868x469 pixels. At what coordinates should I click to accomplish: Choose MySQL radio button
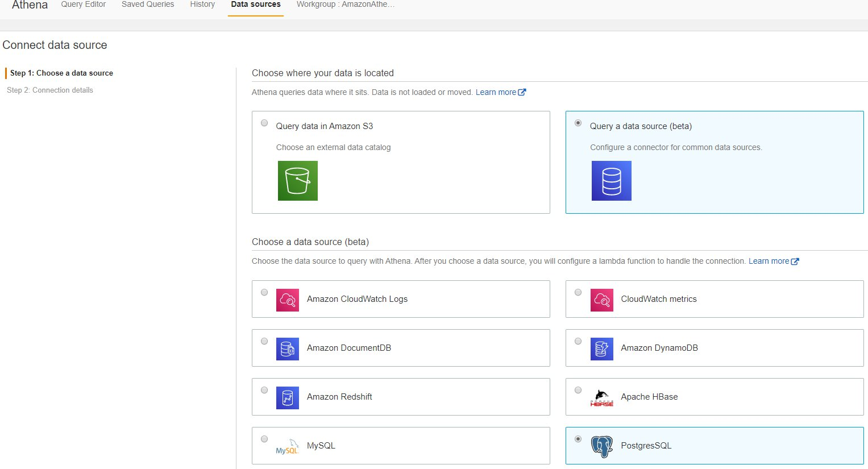tap(264, 439)
